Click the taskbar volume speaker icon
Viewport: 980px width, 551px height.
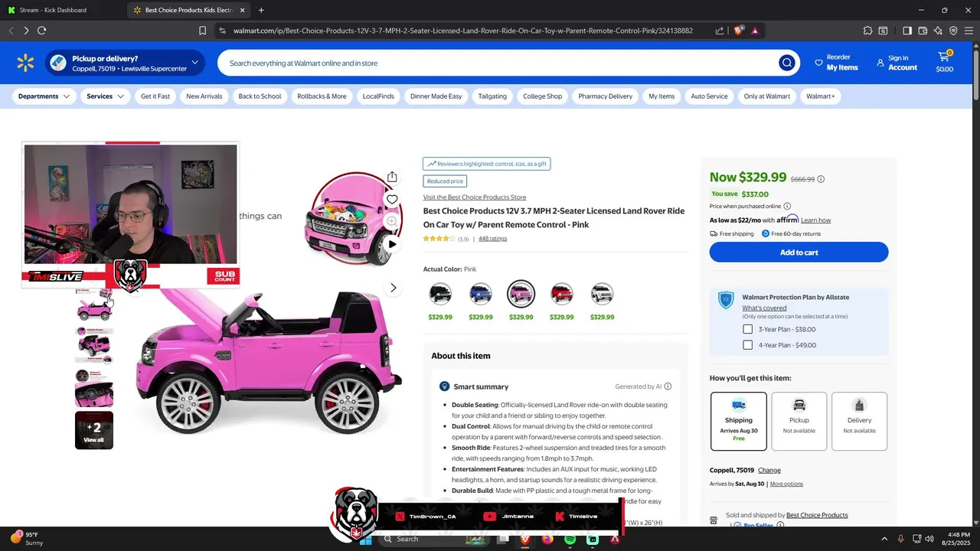(929, 539)
